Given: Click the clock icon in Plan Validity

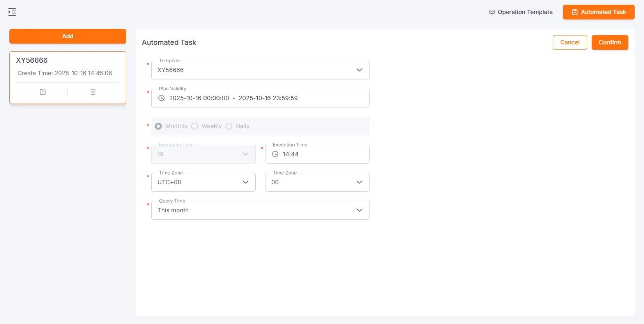Looking at the screenshot, I should (161, 98).
